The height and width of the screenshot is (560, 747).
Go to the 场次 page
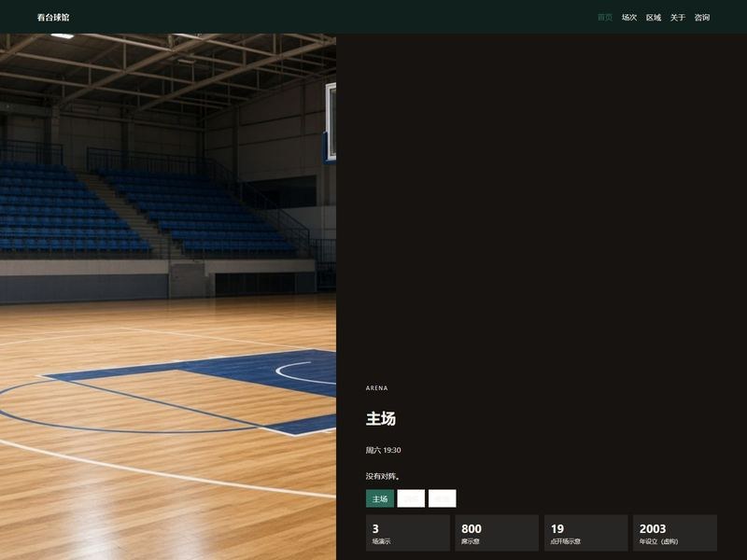pyautogui.click(x=629, y=18)
